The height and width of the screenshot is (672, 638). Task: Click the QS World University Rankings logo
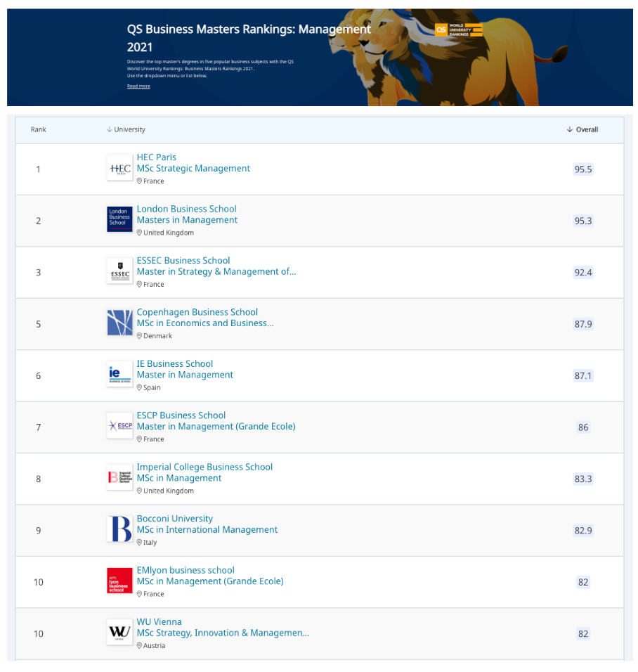pyautogui.click(x=458, y=30)
